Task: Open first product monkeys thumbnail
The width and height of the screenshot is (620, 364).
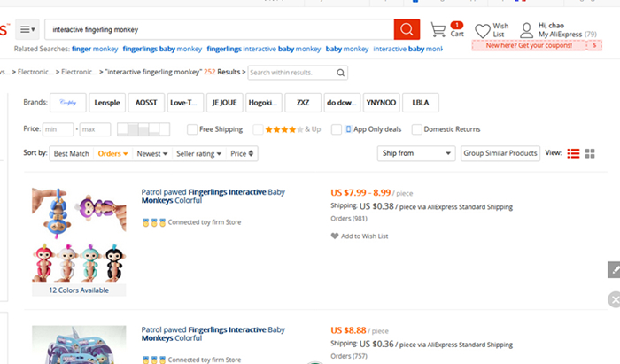Action: click(79, 235)
